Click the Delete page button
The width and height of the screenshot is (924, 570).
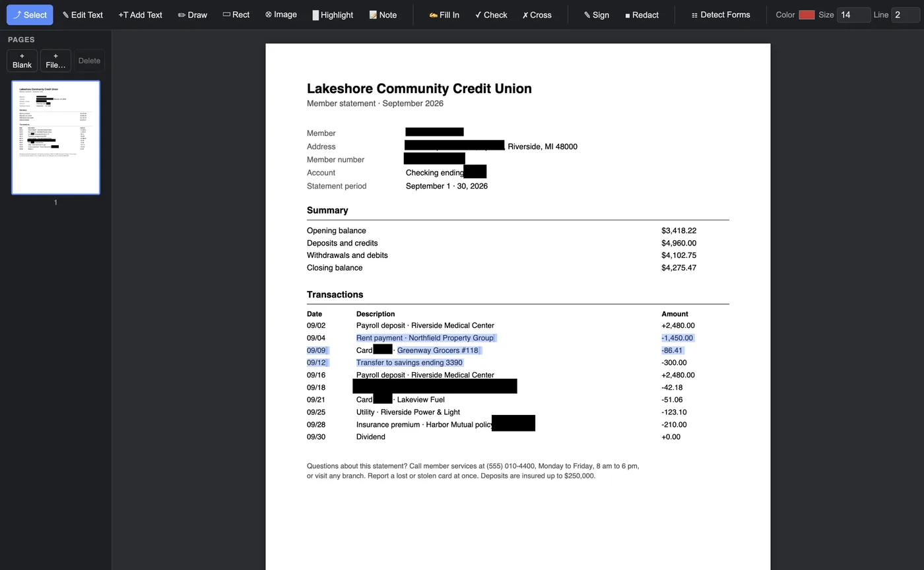89,61
